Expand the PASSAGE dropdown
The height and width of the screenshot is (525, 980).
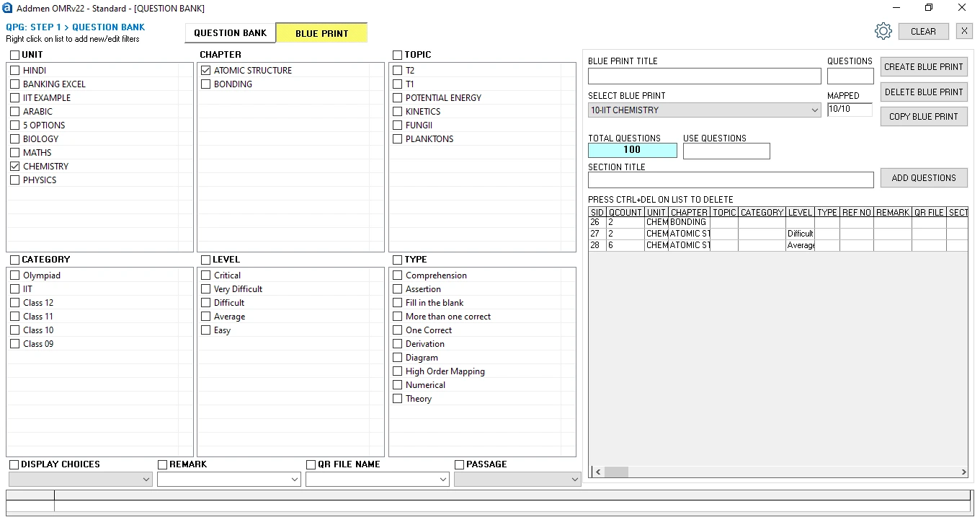click(574, 479)
